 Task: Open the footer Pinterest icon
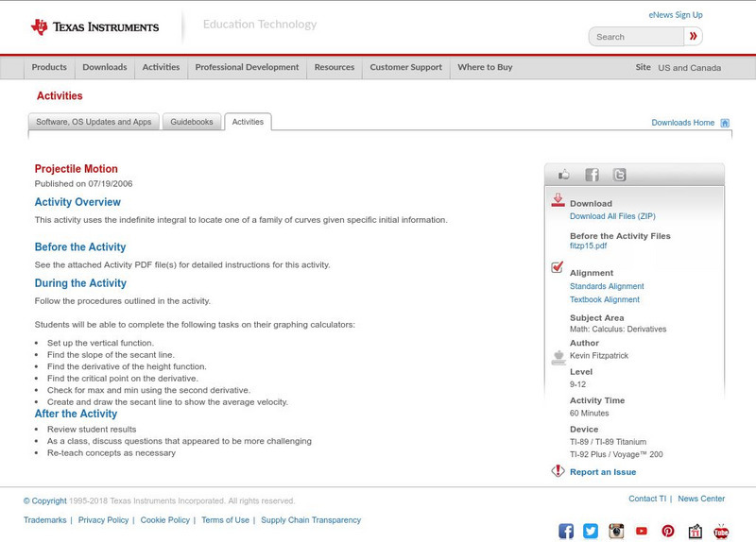(x=668, y=531)
